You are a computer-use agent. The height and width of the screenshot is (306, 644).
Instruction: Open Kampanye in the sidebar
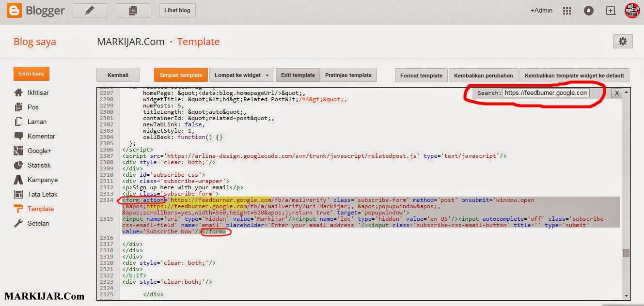43,180
